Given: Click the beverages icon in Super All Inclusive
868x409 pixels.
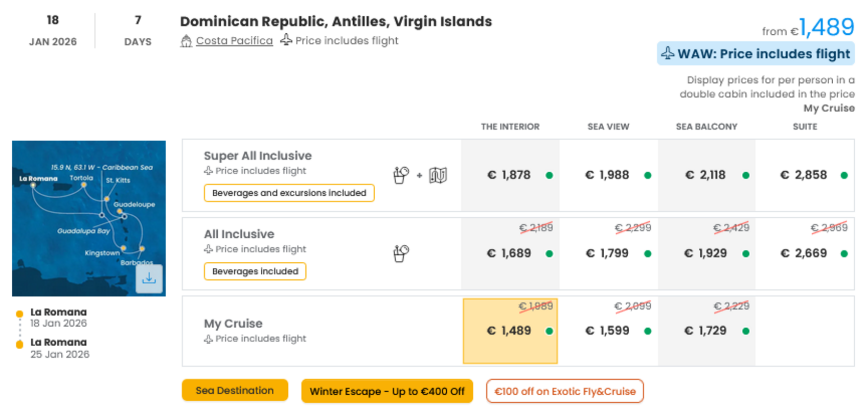Looking at the screenshot, I should click(x=401, y=175).
